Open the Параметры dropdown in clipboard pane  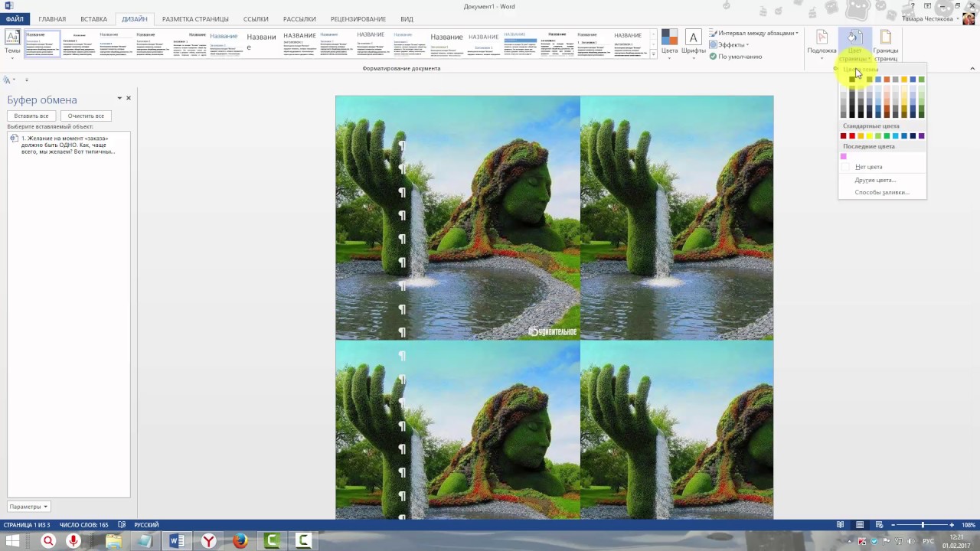click(29, 507)
